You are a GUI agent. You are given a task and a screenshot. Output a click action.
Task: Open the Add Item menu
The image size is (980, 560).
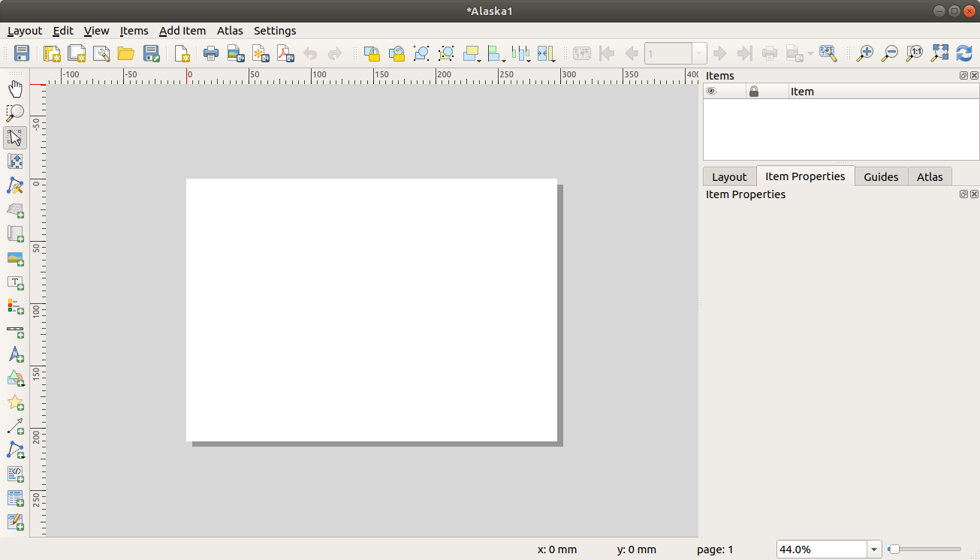(x=182, y=31)
